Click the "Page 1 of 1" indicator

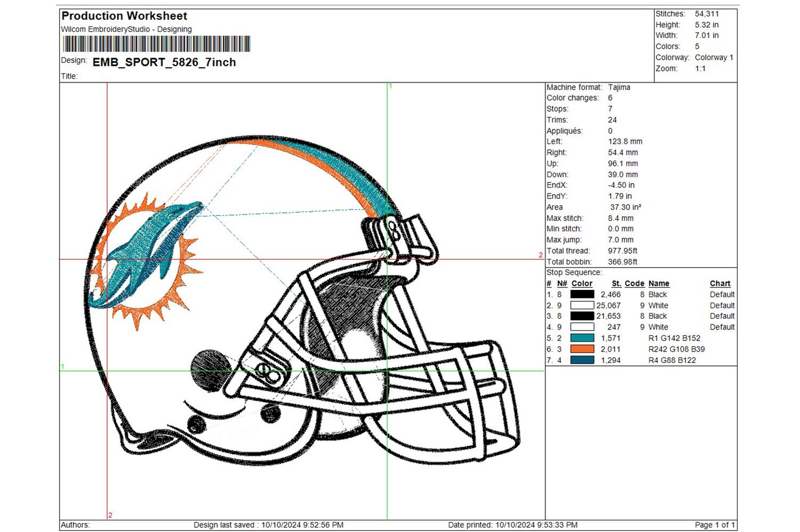(715, 525)
